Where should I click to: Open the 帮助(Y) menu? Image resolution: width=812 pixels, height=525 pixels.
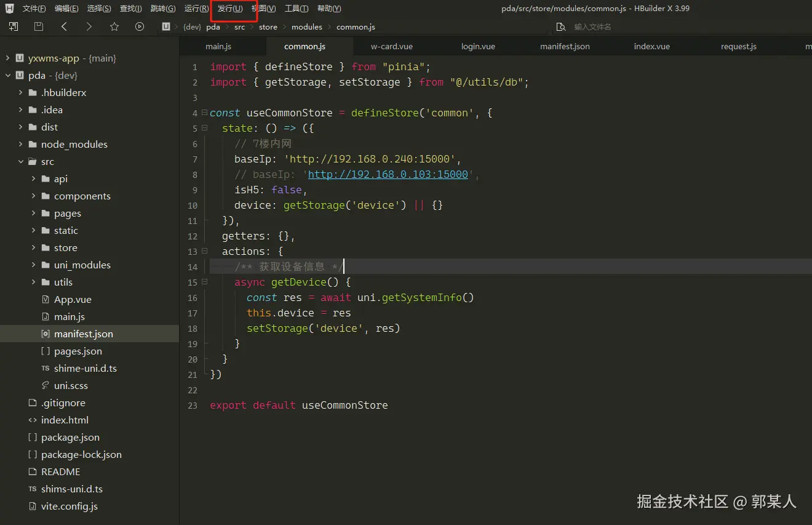(x=329, y=9)
